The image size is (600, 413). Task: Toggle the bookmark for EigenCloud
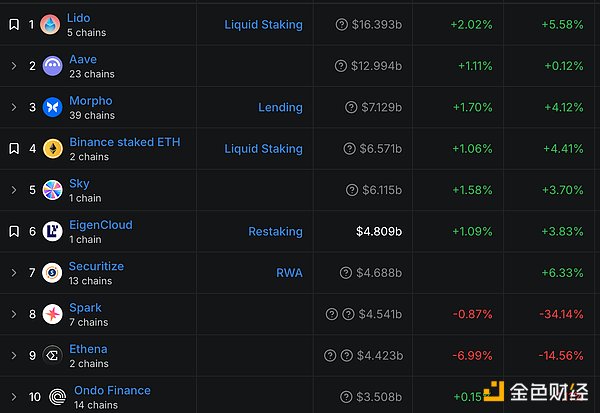[x=14, y=231]
